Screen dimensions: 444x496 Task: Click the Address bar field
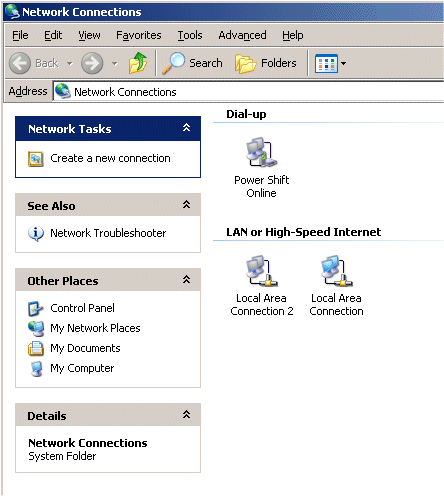[248, 91]
